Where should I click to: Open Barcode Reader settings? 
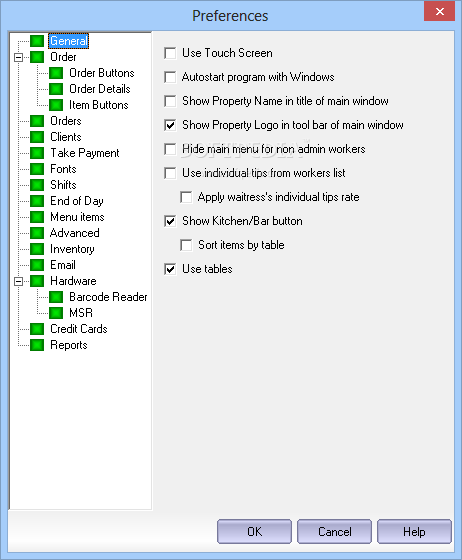tap(108, 297)
